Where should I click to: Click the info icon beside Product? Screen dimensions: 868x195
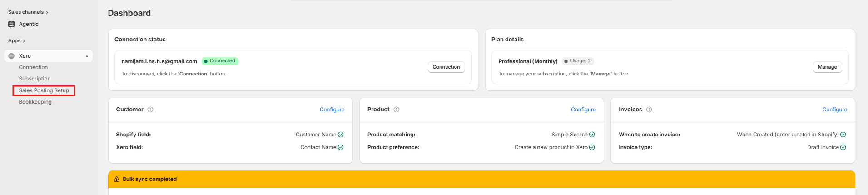tap(397, 110)
